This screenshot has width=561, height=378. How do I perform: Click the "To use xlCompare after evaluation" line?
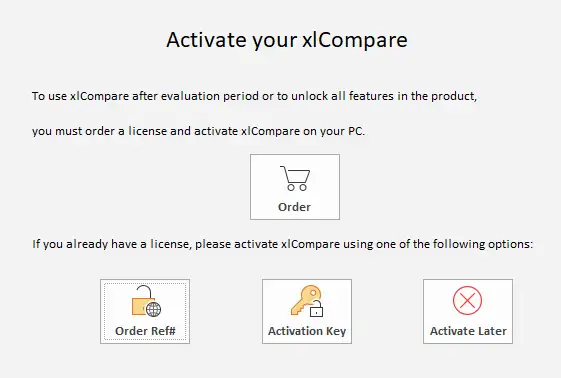[x=254, y=96]
